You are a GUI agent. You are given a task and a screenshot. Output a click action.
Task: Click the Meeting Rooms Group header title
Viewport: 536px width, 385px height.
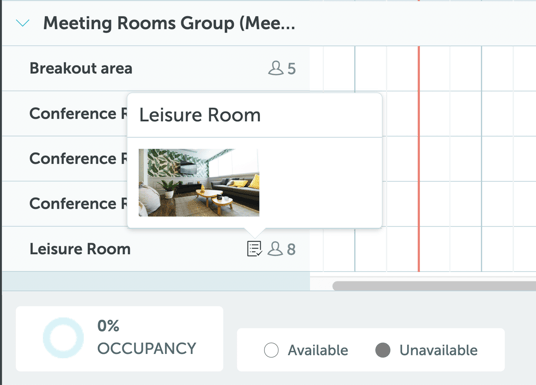(169, 23)
